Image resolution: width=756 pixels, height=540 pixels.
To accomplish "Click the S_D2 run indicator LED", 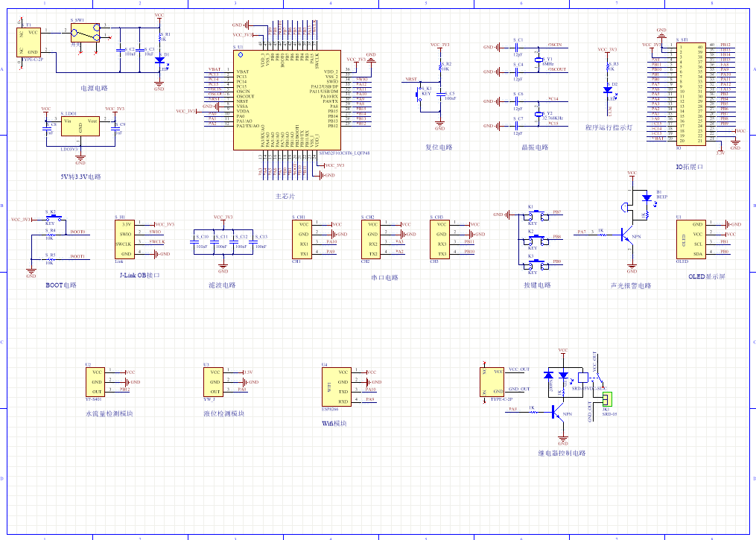I will pos(608,89).
